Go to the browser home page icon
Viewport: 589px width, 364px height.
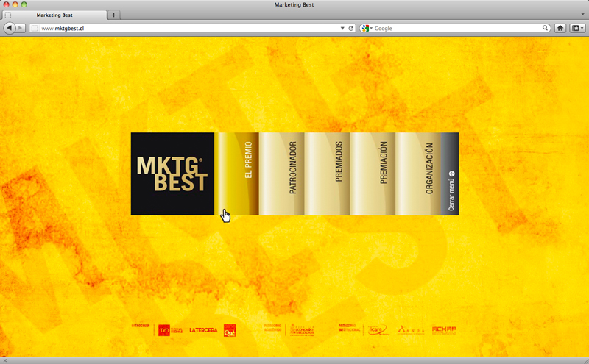pos(560,28)
